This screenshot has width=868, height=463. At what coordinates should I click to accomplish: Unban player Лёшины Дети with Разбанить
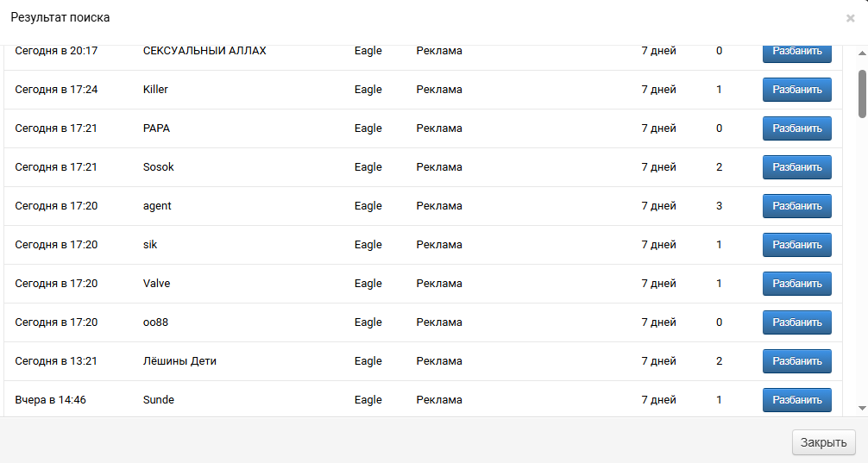pyautogui.click(x=796, y=360)
